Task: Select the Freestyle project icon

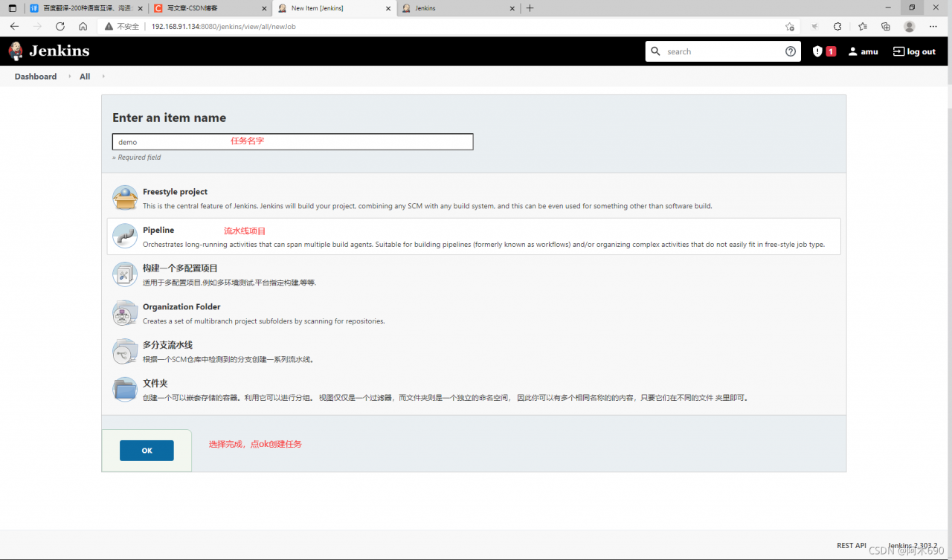Action: [x=125, y=198]
